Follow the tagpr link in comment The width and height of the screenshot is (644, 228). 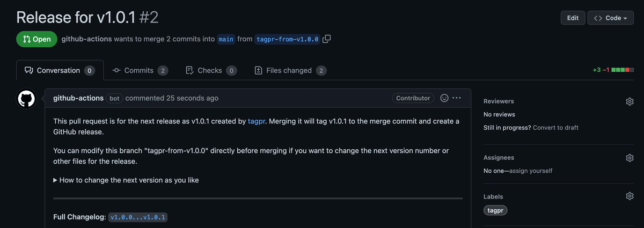(257, 121)
